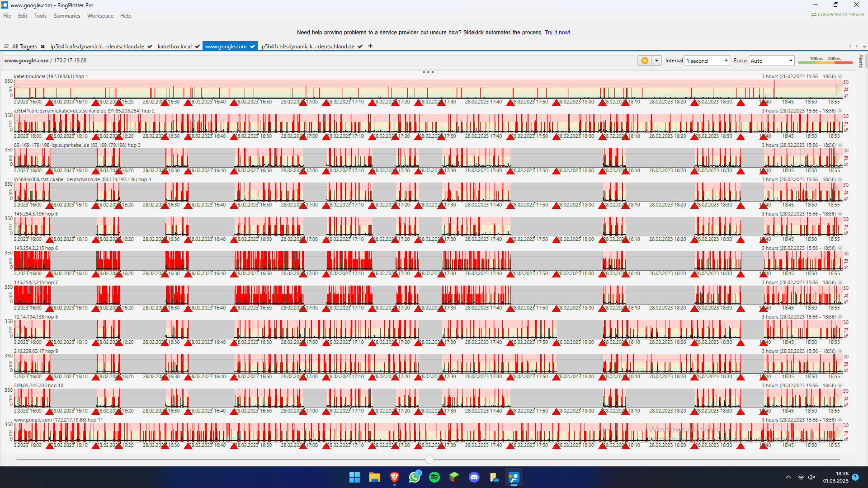Viewport: 868px width, 488px height.
Task: Open the dropdown arrow beside the pause button
Action: 656,61
